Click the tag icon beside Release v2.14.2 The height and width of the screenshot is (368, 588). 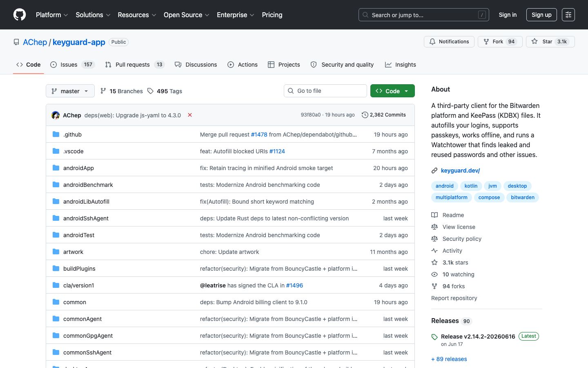[434, 337]
